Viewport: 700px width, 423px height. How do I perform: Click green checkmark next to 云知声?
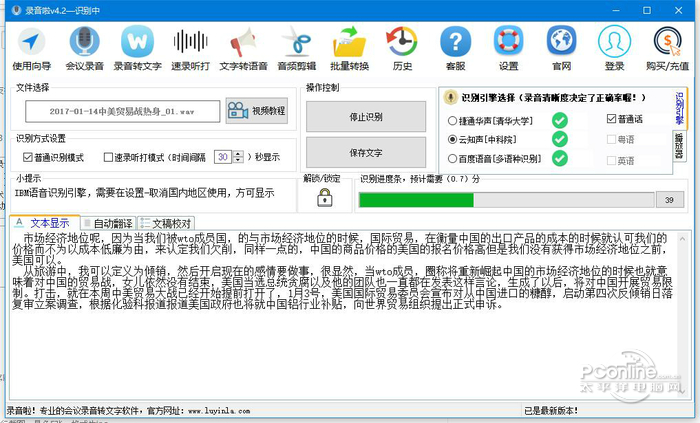coord(560,139)
